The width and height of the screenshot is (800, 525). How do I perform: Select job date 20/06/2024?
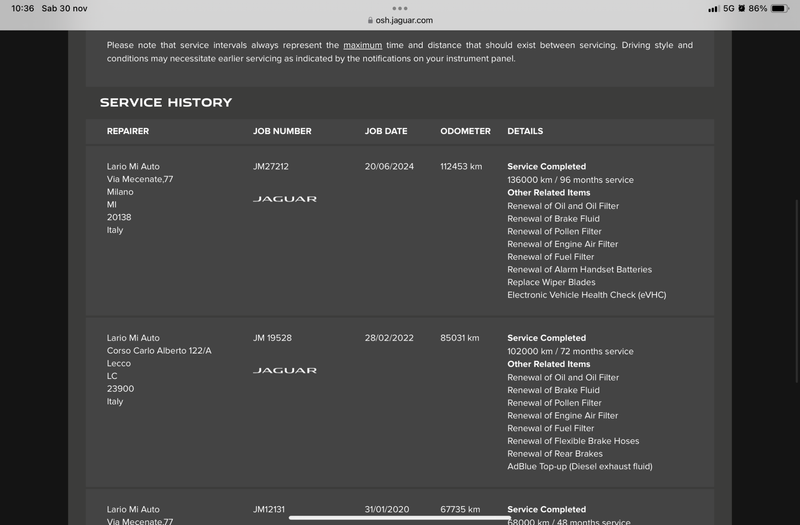pos(389,166)
